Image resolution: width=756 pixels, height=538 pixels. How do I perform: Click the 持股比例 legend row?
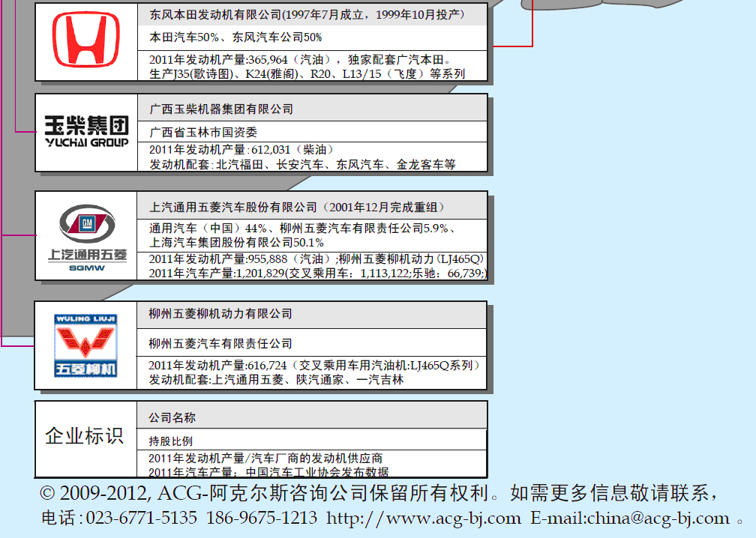(171, 441)
